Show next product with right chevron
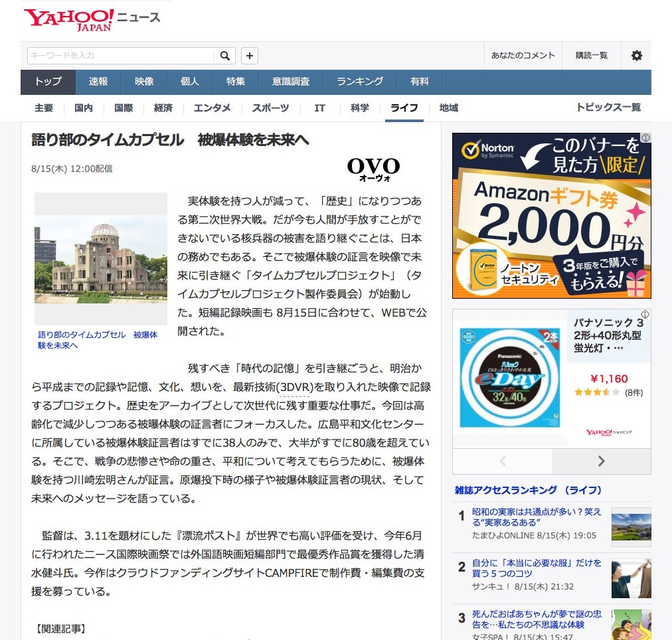672x640 pixels. (x=601, y=461)
